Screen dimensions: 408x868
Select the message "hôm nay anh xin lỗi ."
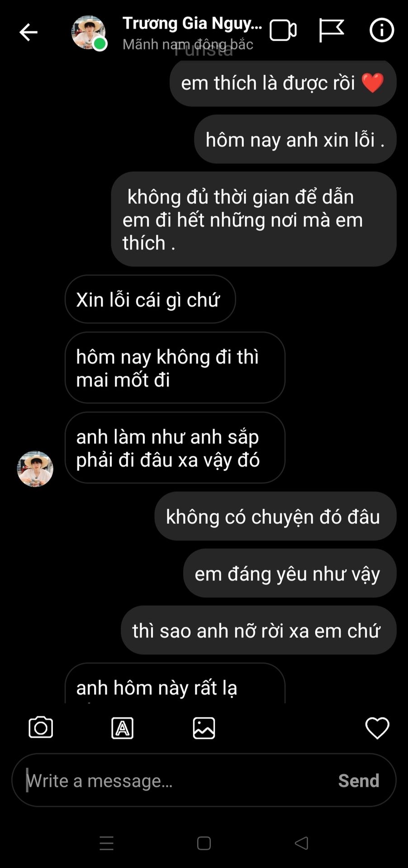(x=295, y=139)
